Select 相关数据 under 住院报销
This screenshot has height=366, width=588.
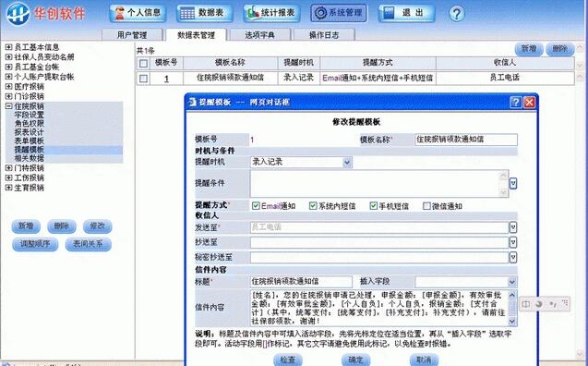30,158
